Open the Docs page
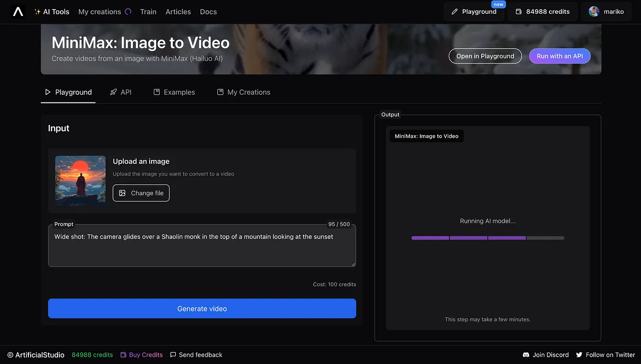 tap(208, 12)
